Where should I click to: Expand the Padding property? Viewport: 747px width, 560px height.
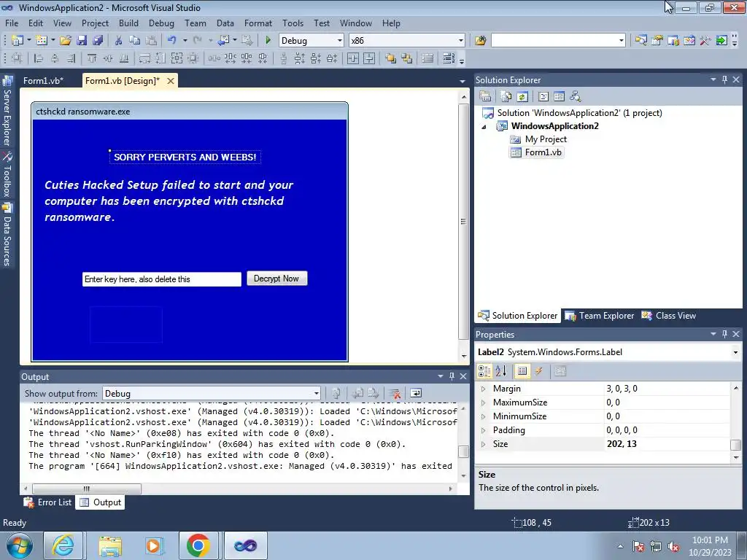pos(484,430)
